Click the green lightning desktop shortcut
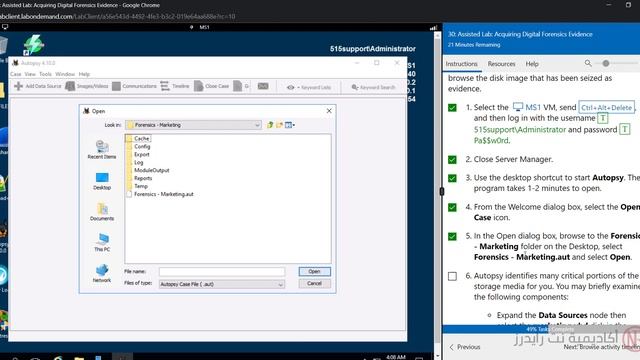 (x=33, y=44)
